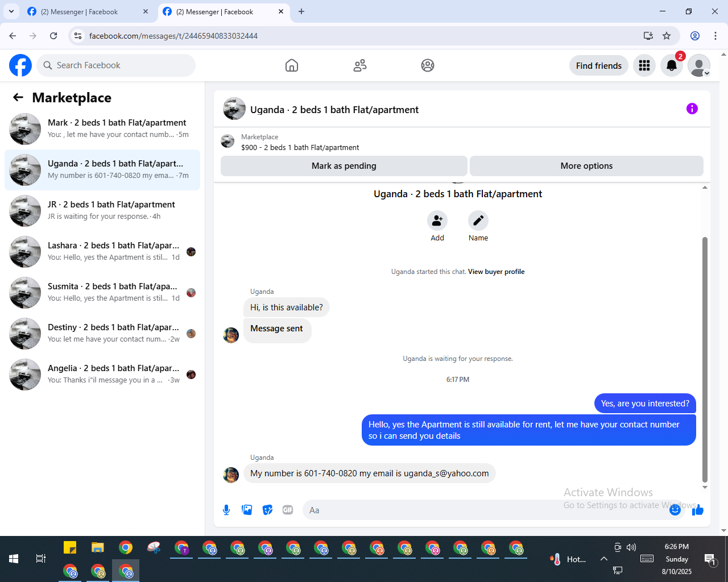Image resolution: width=728 pixels, height=582 pixels.
Task: Open Lashara conversation in list
Action: click(102, 252)
